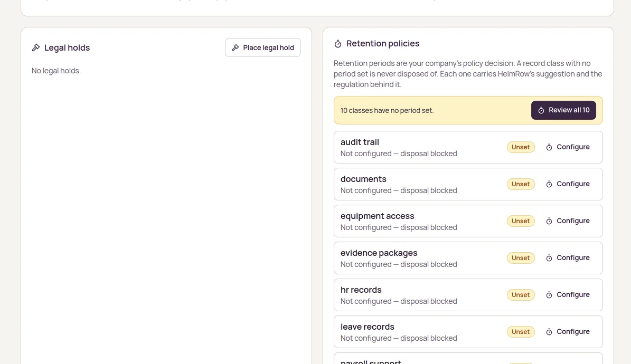
Task: Click timer icon in equipment access row
Action: click(x=549, y=221)
